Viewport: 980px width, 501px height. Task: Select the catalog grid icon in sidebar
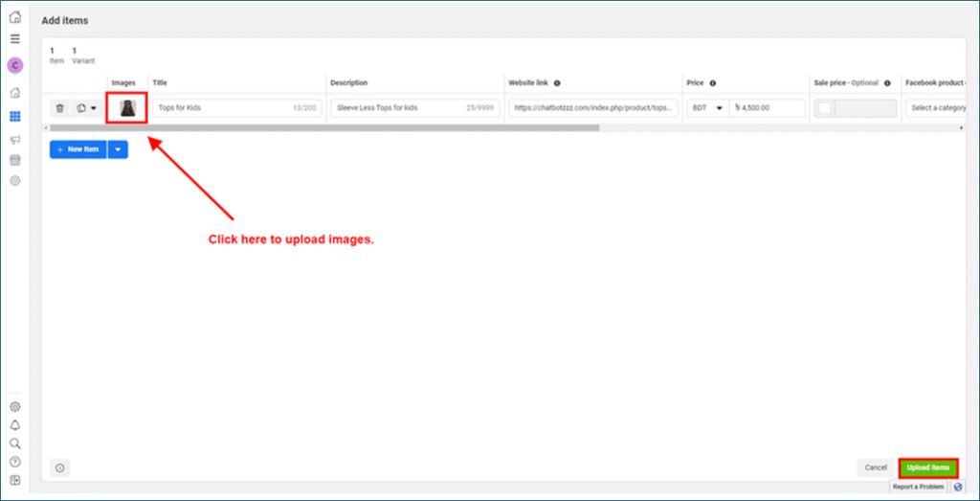(14, 117)
